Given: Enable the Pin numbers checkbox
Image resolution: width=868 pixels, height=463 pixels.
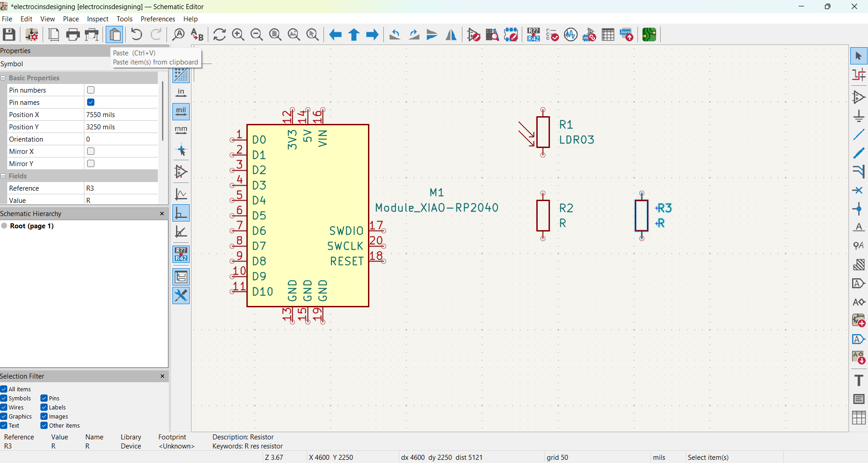Looking at the screenshot, I should 91,90.
